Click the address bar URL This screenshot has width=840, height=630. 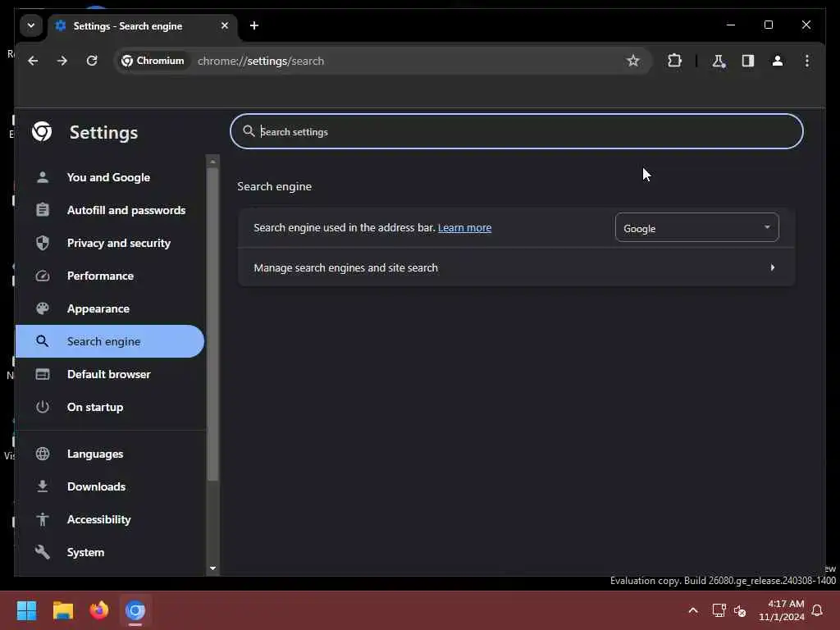(x=261, y=61)
